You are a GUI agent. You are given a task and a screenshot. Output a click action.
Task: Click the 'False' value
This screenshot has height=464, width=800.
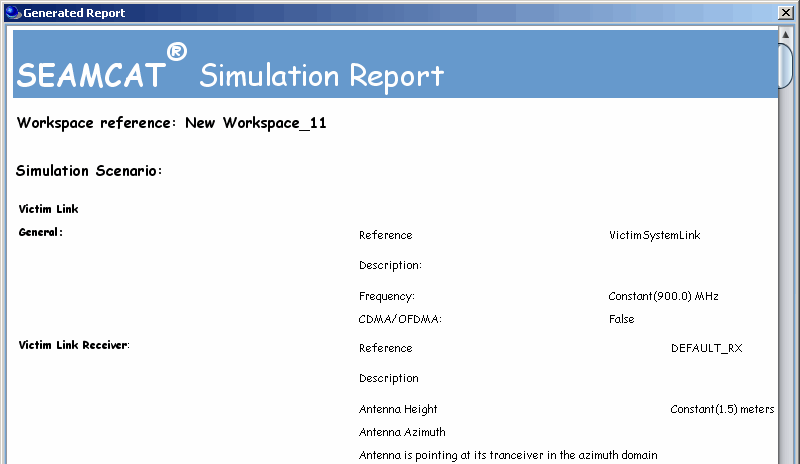pos(621,320)
